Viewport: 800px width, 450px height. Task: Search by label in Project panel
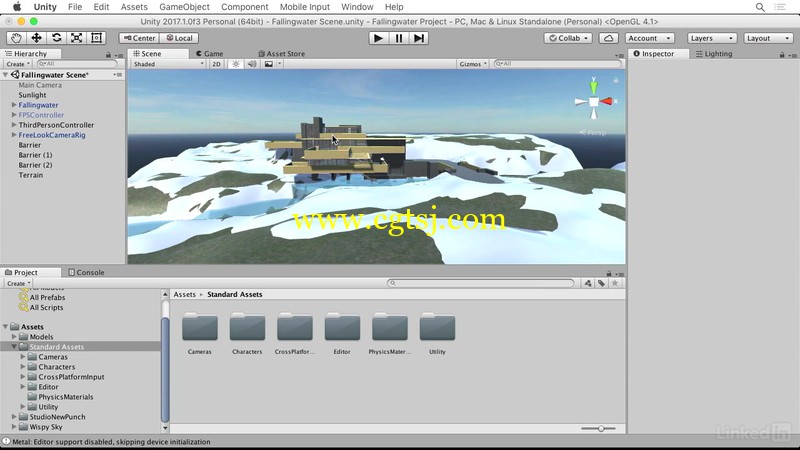[x=602, y=283]
